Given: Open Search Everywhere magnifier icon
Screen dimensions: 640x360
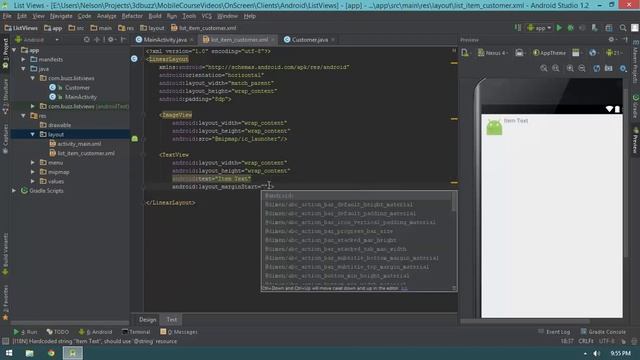Looking at the screenshot, I should [623, 28].
